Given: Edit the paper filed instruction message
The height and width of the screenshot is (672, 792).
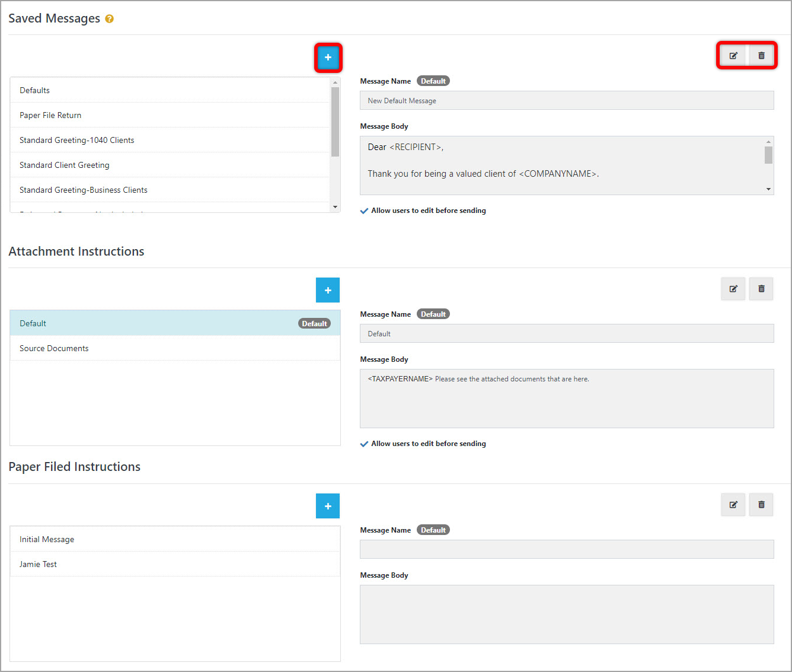Looking at the screenshot, I should click(x=733, y=505).
